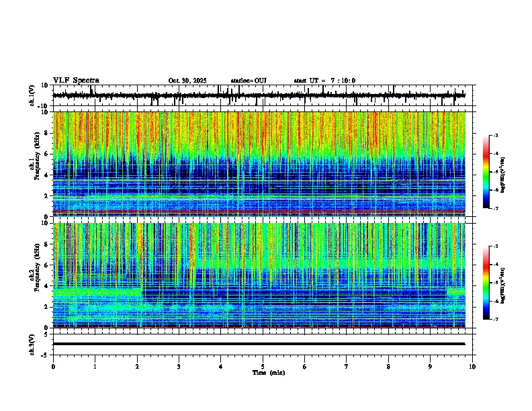Click the ch.1 voltage waveform trace

click(259, 95)
